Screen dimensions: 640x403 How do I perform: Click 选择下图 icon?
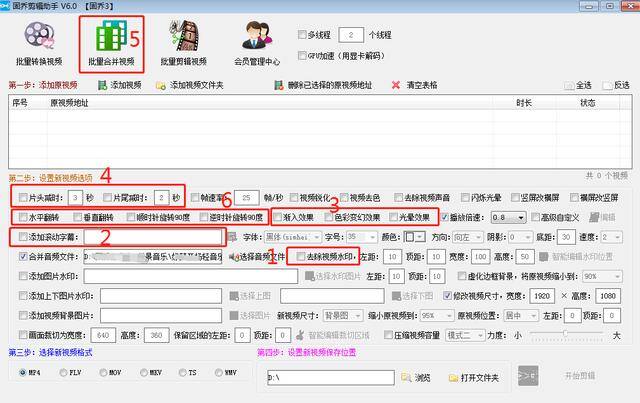coord(396,296)
